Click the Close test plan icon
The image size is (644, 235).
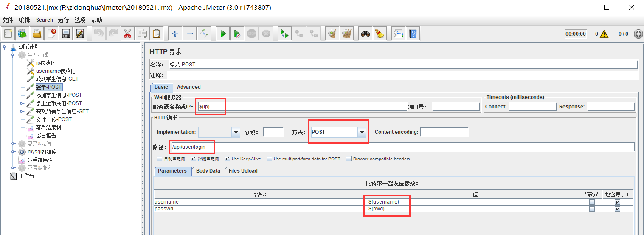click(51, 33)
